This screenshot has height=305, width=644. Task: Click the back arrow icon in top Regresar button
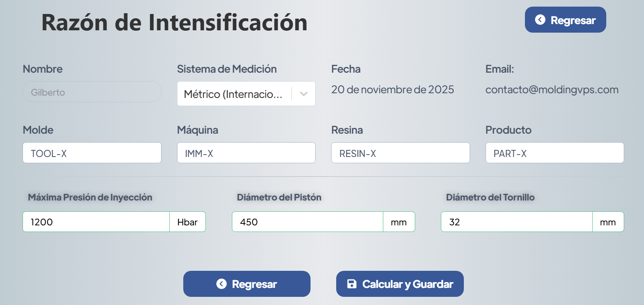pos(540,20)
